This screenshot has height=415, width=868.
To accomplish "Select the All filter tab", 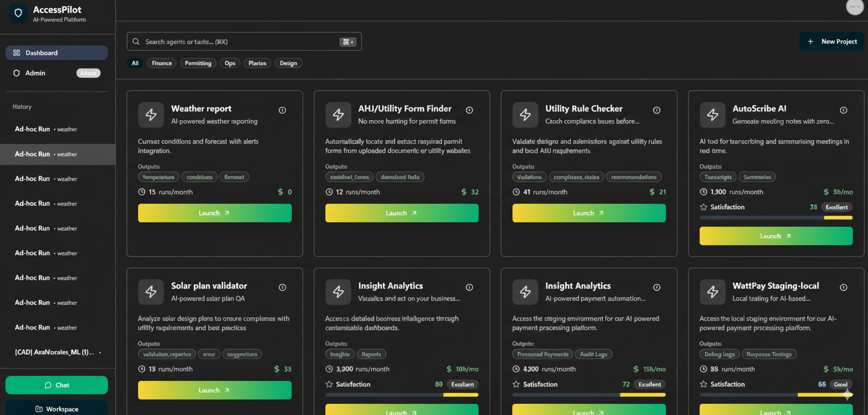I will point(134,62).
